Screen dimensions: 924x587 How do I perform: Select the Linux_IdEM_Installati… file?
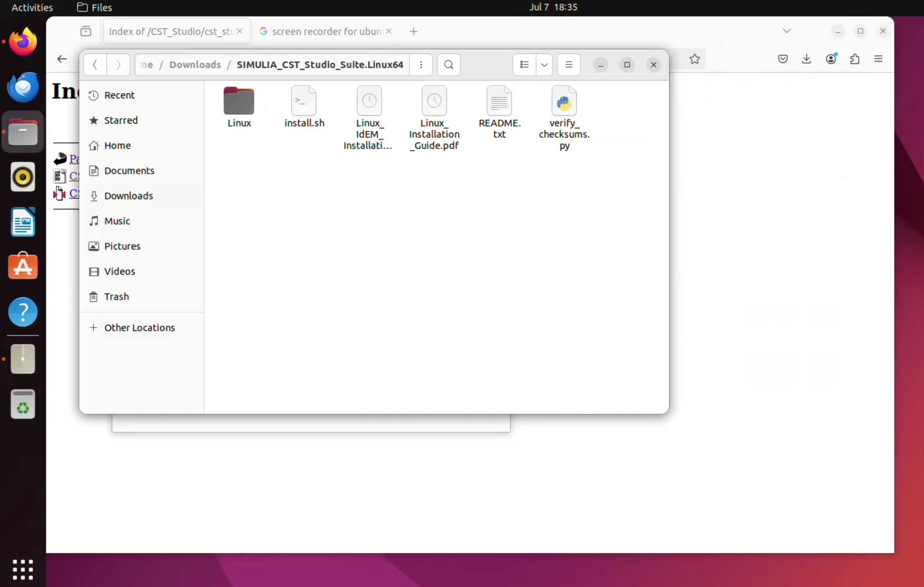368,118
